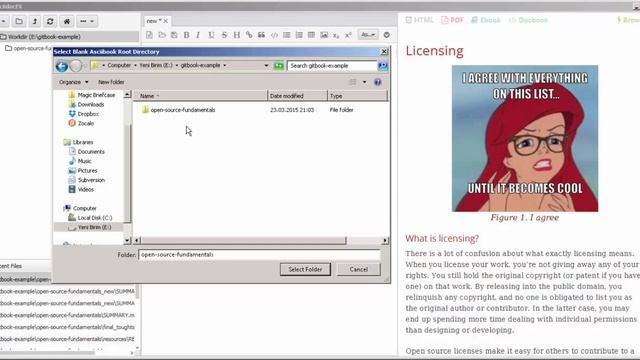Viewport: 640px width, 360px height.
Task: Create a new document with toolbar icon
Action: coord(149,35)
